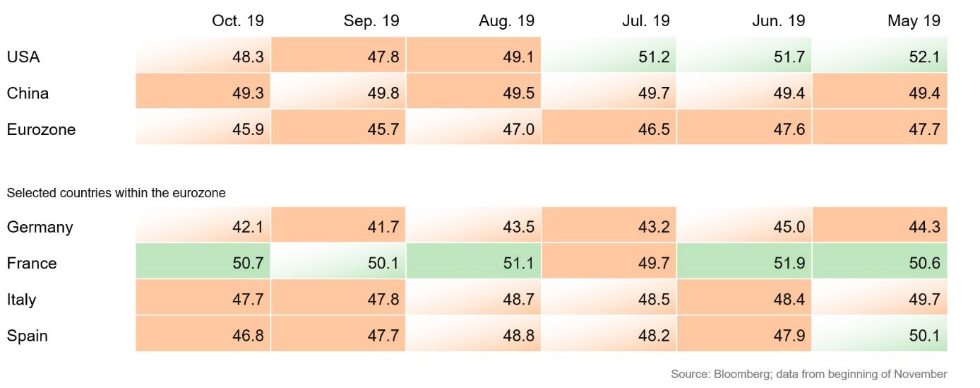
Task: Select the Italy Aug. 19 value 48.7
Action: point(518,300)
